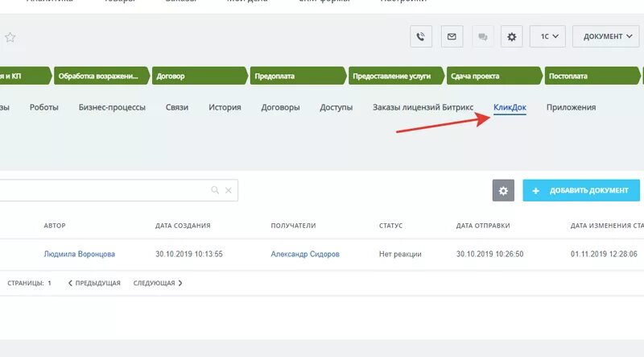
Task: Click change date 01.11.2019 12:28:06
Action: point(604,254)
